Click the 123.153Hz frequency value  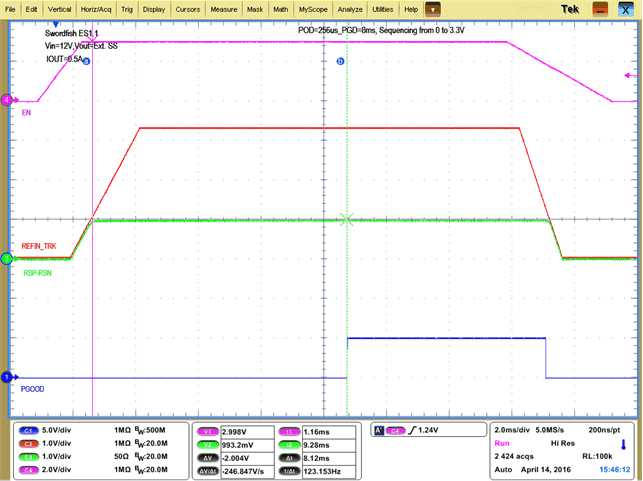(329, 471)
